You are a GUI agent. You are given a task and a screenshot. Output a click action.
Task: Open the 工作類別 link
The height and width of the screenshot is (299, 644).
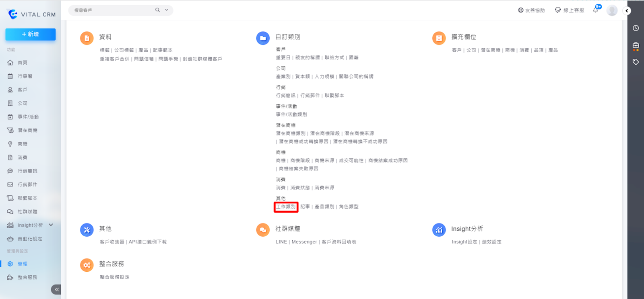pyautogui.click(x=286, y=207)
